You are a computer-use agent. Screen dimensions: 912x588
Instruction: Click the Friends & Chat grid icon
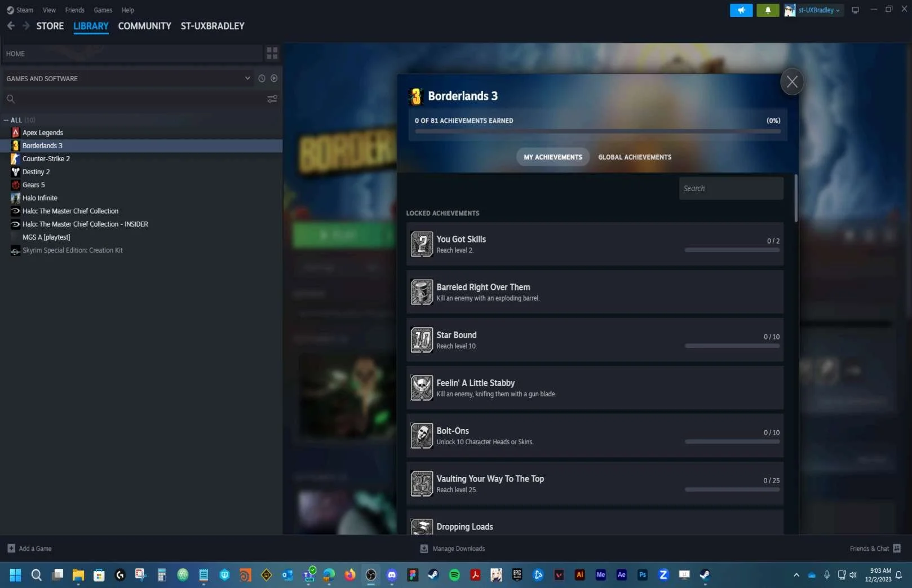[x=897, y=549]
